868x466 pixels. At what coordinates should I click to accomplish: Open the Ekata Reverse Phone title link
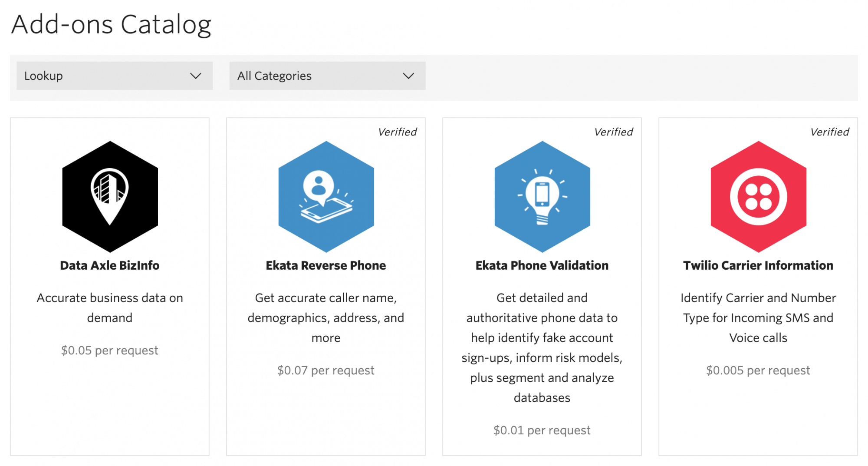pyautogui.click(x=326, y=265)
